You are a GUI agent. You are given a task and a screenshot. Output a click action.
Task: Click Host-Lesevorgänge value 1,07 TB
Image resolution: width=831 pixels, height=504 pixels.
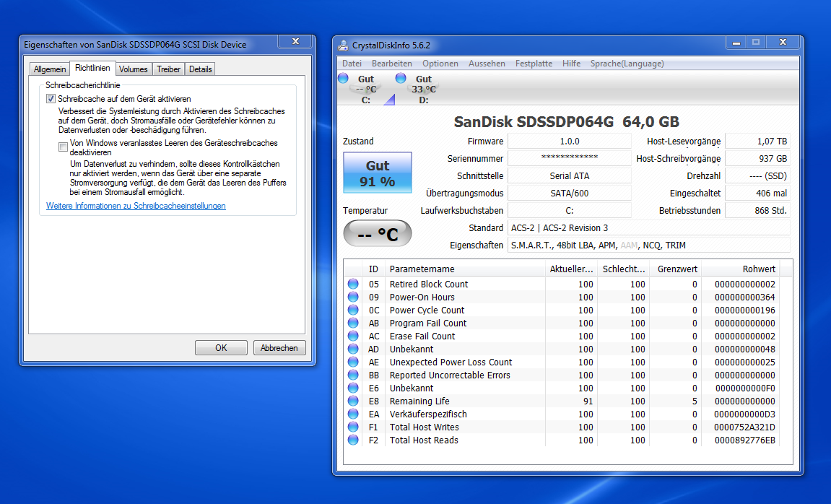[757, 141]
